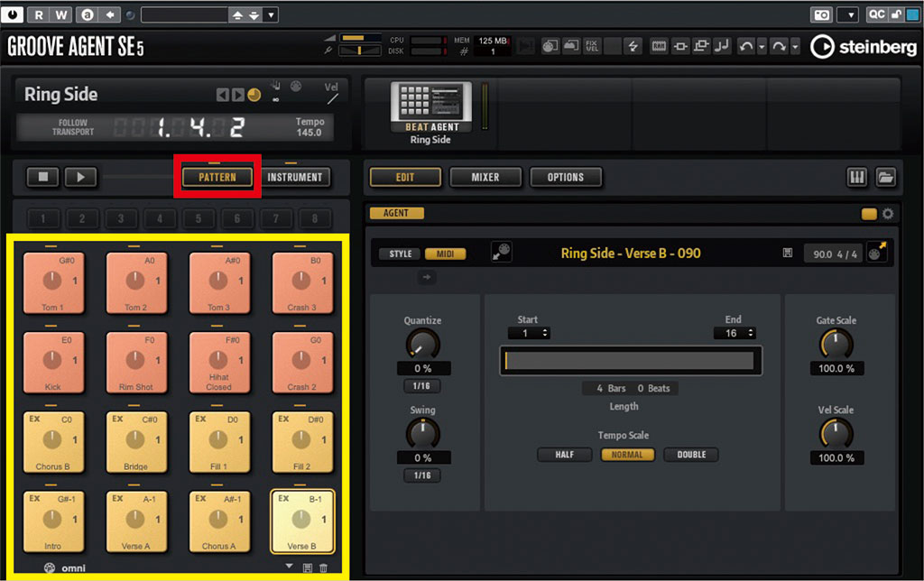Select pad group 5 button
This screenshot has height=581, width=924.
[198, 218]
